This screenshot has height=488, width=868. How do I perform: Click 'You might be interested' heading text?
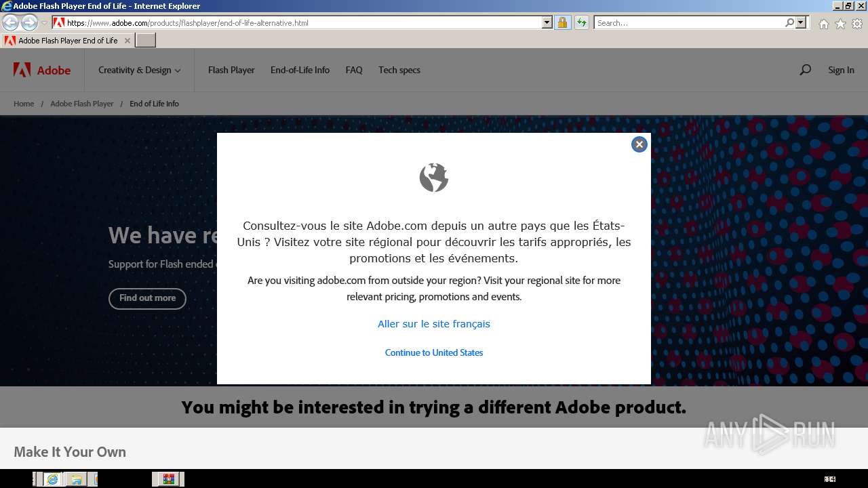(x=434, y=407)
